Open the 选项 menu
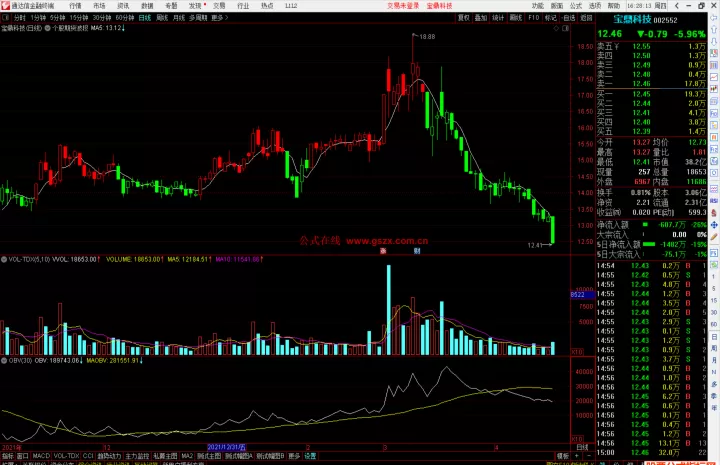The height and width of the screenshot is (465, 720). coord(595,6)
